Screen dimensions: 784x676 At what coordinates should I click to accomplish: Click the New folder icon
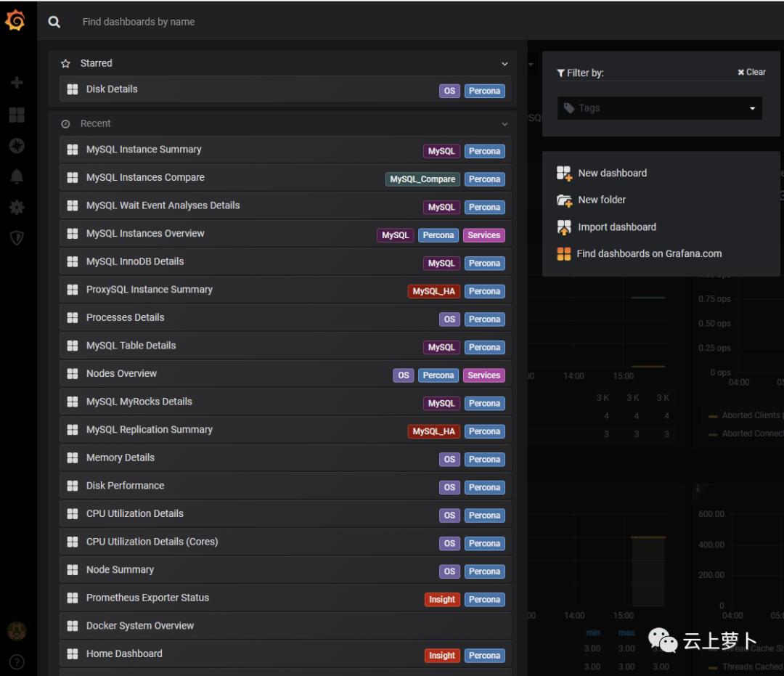click(564, 200)
